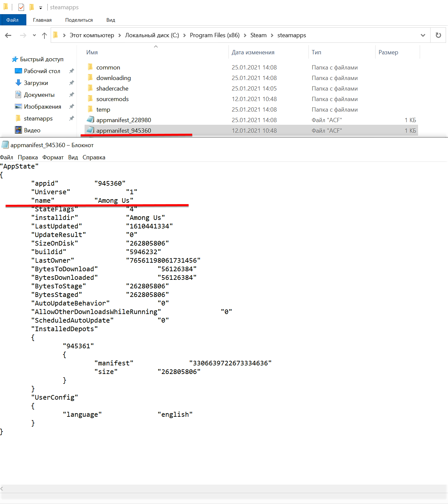The image size is (448, 504).
Task: Open Notepad Справка menu
Action: click(94, 157)
